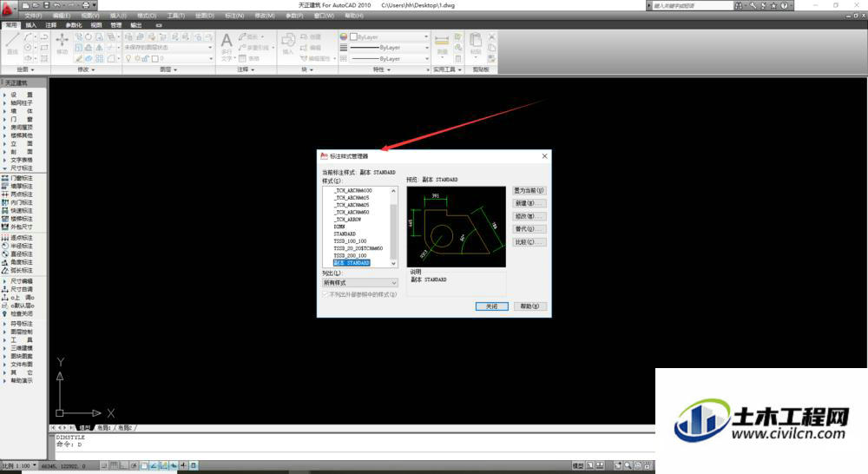This screenshot has width=868, height=474.
Task: Select 墙厚标注 wall thickness dimension tool
Action: tap(17, 187)
